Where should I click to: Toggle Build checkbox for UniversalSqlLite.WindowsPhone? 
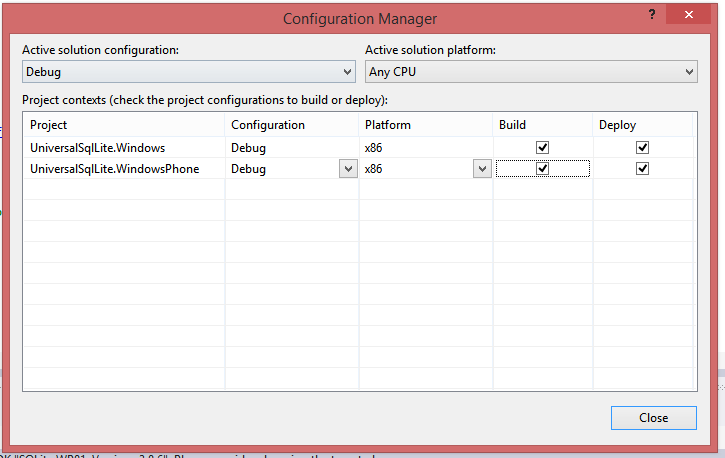click(542, 168)
